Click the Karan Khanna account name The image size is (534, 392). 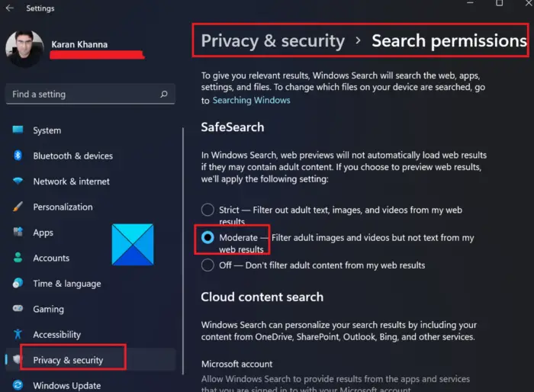click(79, 44)
